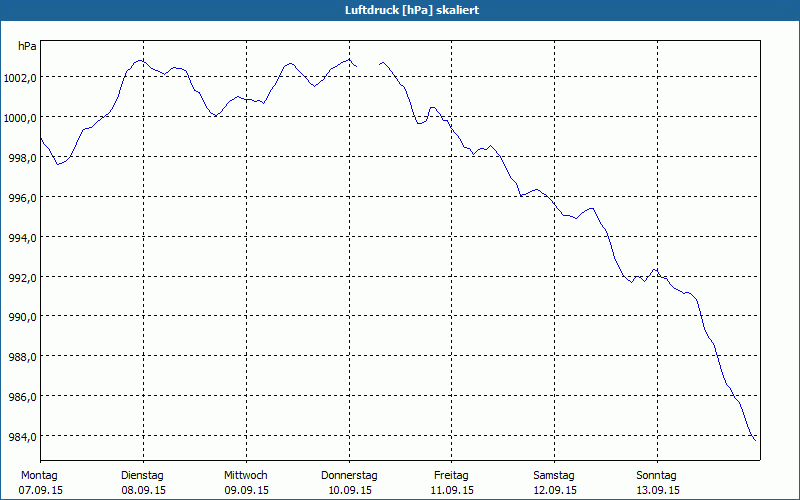Image resolution: width=800 pixels, height=500 pixels.
Task: Pick the 994,0 pressure label
Action: point(22,238)
